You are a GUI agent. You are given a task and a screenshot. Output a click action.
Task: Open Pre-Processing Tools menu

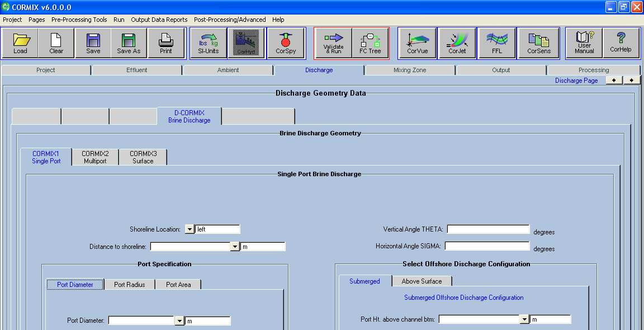point(79,20)
